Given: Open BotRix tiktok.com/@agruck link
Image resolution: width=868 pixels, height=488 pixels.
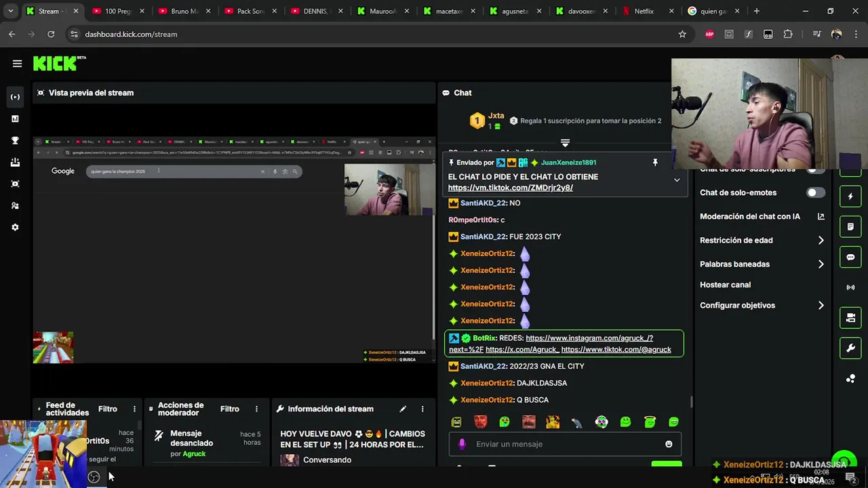Looking at the screenshot, I should click(616, 350).
